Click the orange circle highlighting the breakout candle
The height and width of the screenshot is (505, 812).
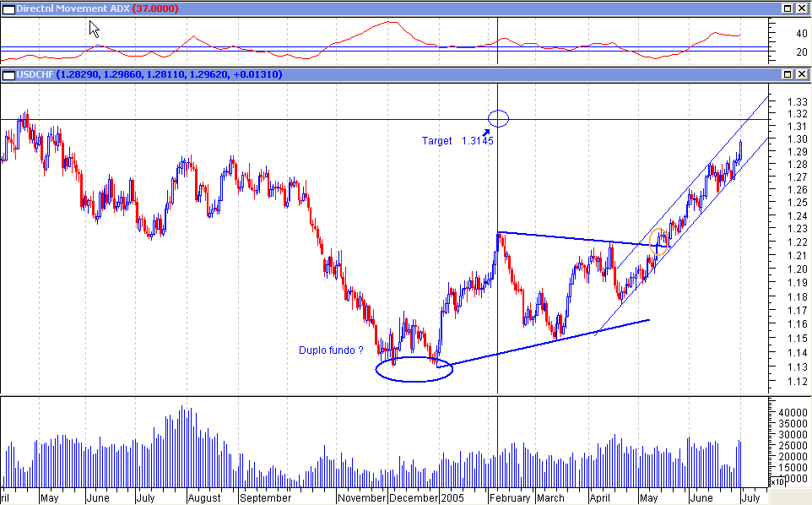pos(659,243)
